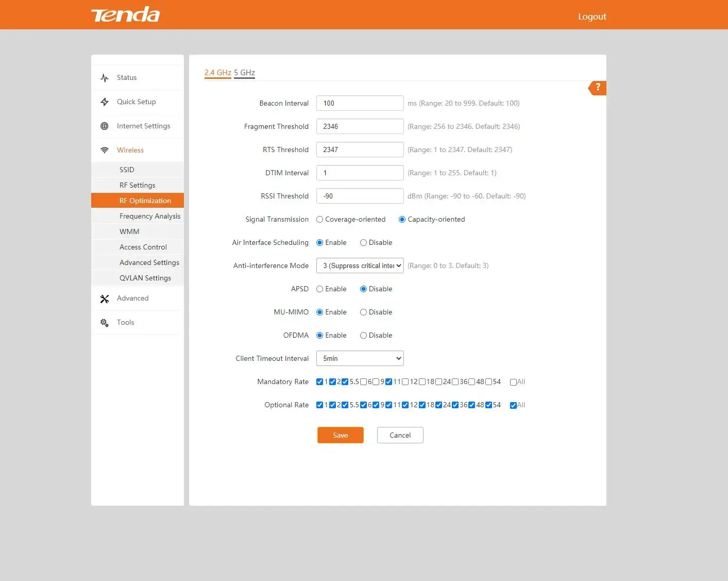Uncheck the Optional Rate All checkbox
Image resolution: width=728 pixels, height=581 pixels.
tap(514, 405)
